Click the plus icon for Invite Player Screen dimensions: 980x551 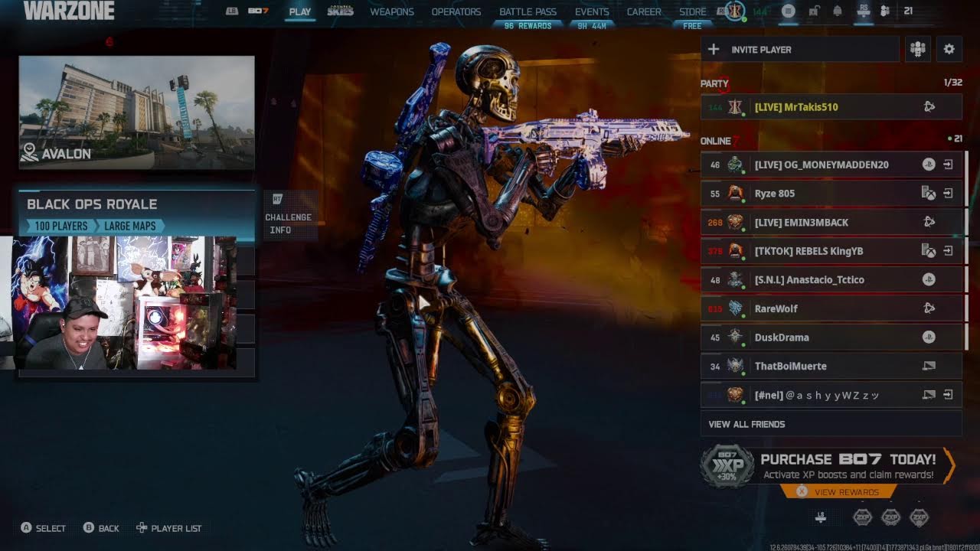[714, 50]
